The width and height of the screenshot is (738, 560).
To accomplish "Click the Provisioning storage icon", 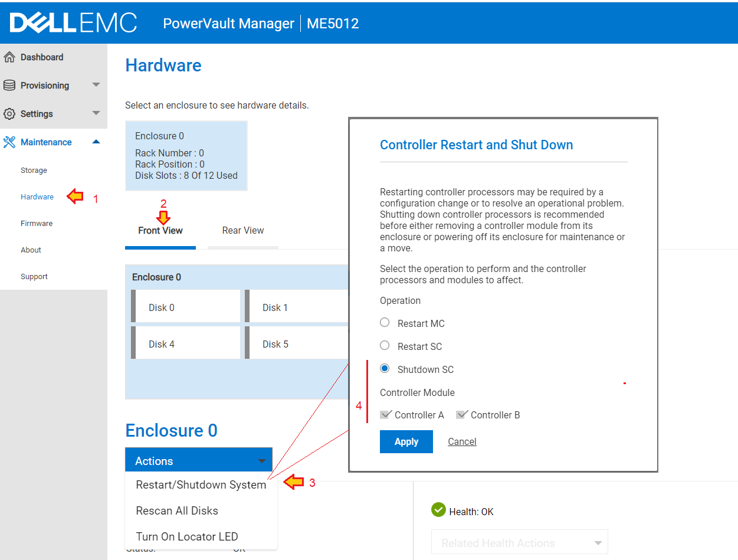I will (x=9, y=85).
